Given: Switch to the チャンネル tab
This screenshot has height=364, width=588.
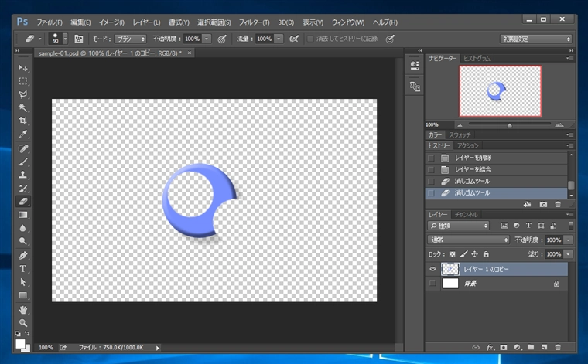Looking at the screenshot, I should (466, 215).
